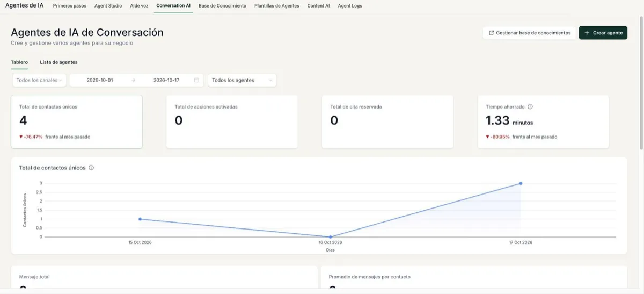
Task: Click plus icon on Crear agente
Action: tap(587, 33)
